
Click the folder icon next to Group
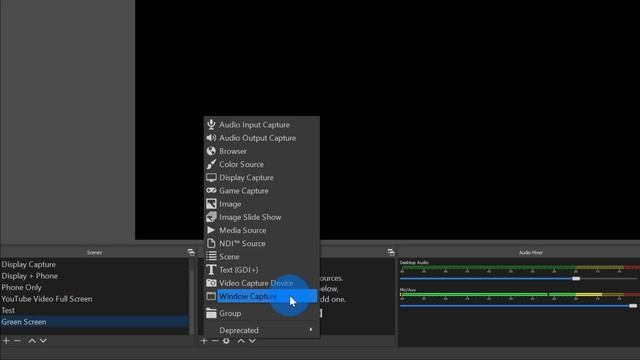[211, 313]
